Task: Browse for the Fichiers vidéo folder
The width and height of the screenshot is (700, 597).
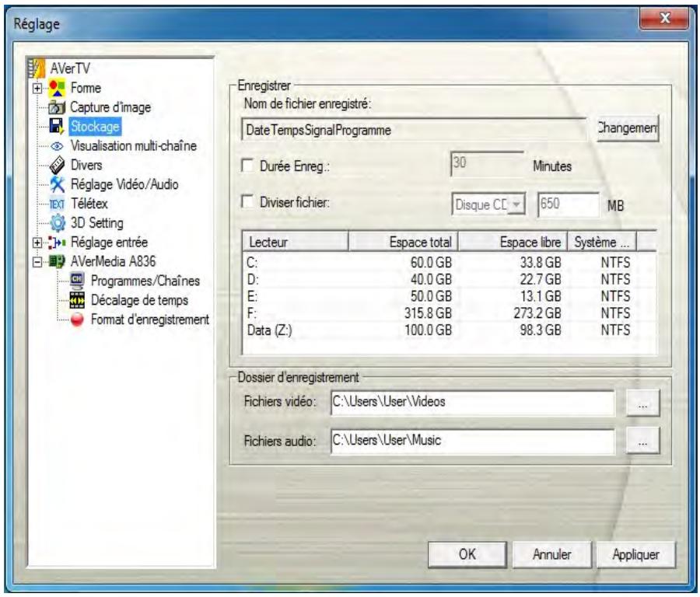Action: tap(642, 403)
